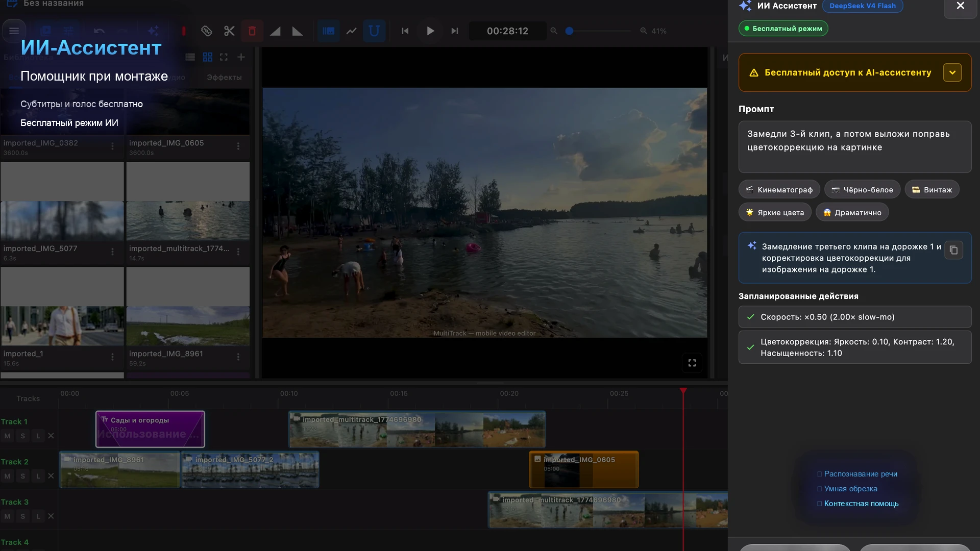Viewport: 980px width, 551px height.
Task: Solo Track 1 with the S button
Action: pyautogui.click(x=22, y=436)
